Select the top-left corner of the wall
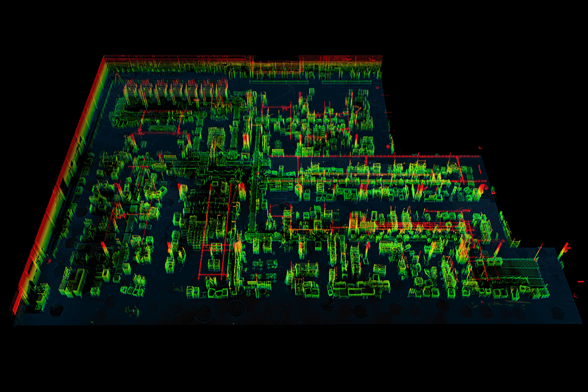The height and width of the screenshot is (392, 588). (x=105, y=59)
